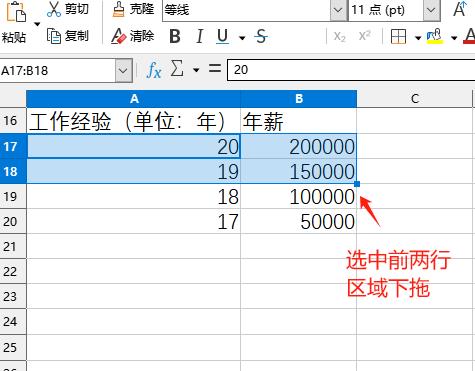Image resolution: width=475 pixels, height=371 pixels.
Task: Open the Function Wizard fx
Action: 154,70
